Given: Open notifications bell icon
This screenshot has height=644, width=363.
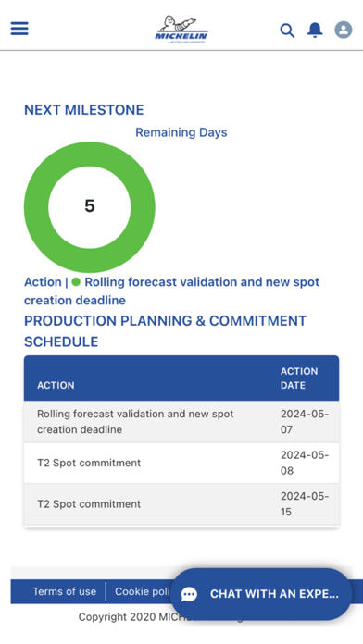Looking at the screenshot, I should click(315, 30).
